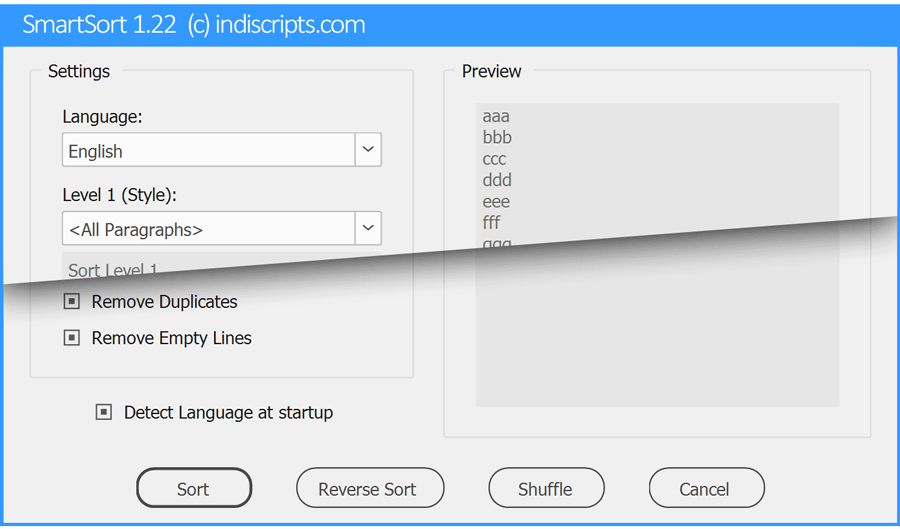This screenshot has width=900, height=529.
Task: Click the 'ccc' preview entry
Action: click(x=494, y=159)
